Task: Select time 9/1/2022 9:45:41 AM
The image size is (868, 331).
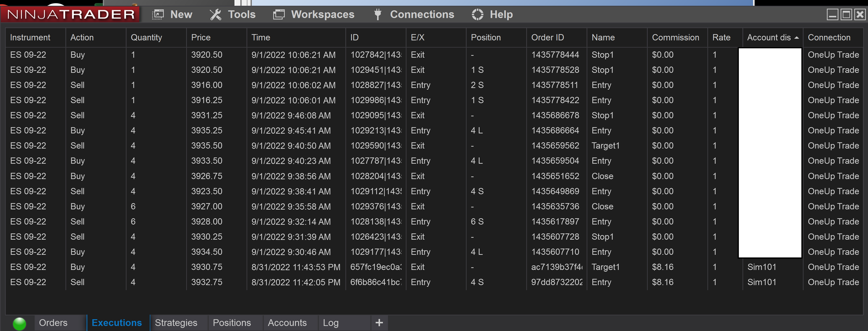Action: pos(291,130)
